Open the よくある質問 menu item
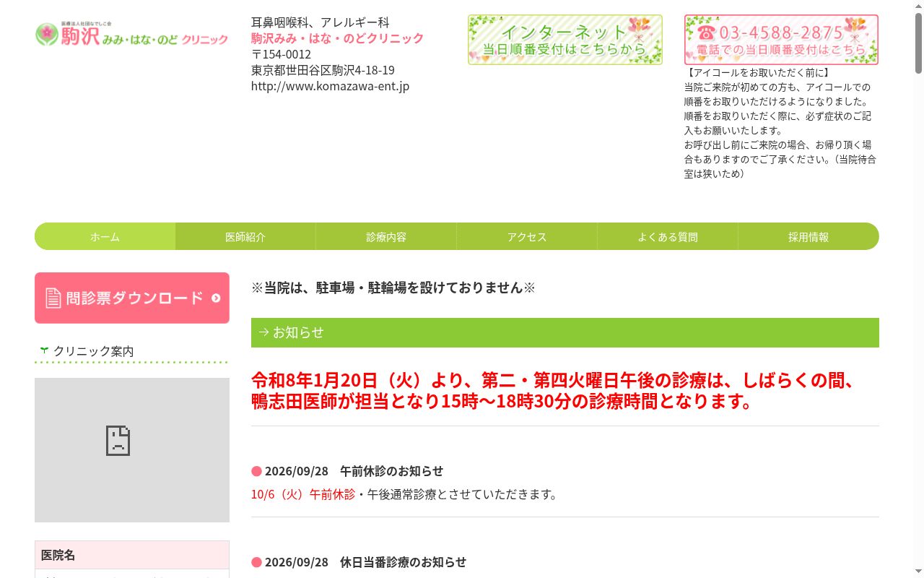The height and width of the screenshot is (578, 924). point(668,236)
